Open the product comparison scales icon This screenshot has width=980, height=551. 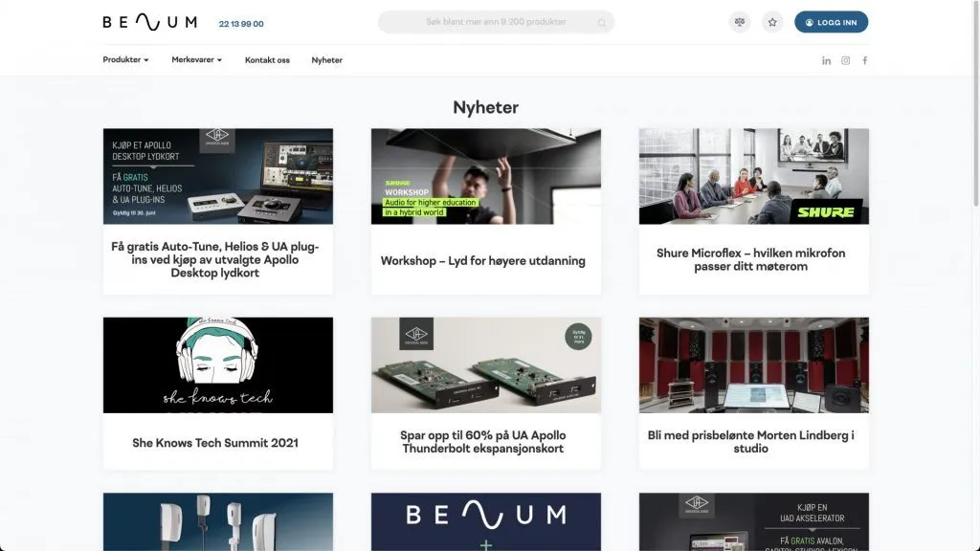point(739,22)
